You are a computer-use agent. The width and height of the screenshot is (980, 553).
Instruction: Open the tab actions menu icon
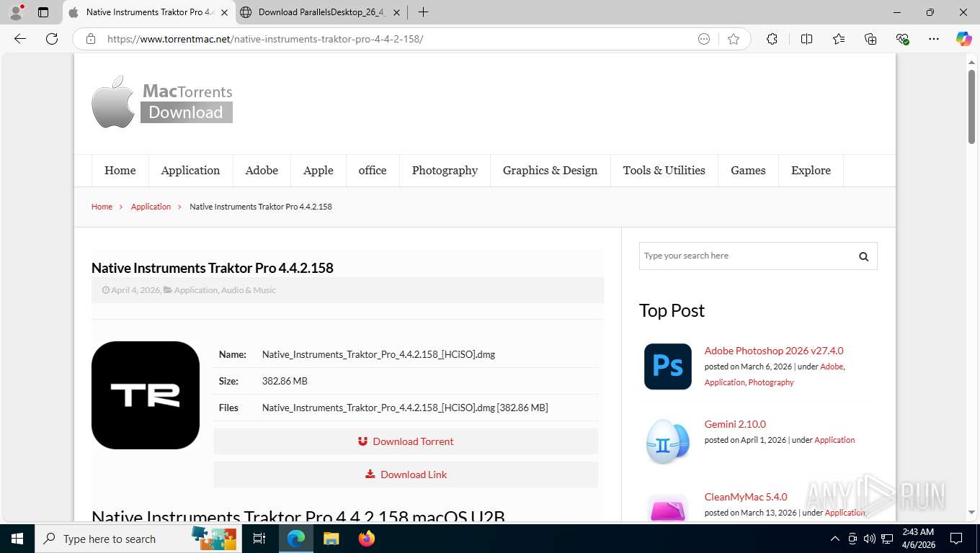click(x=43, y=12)
